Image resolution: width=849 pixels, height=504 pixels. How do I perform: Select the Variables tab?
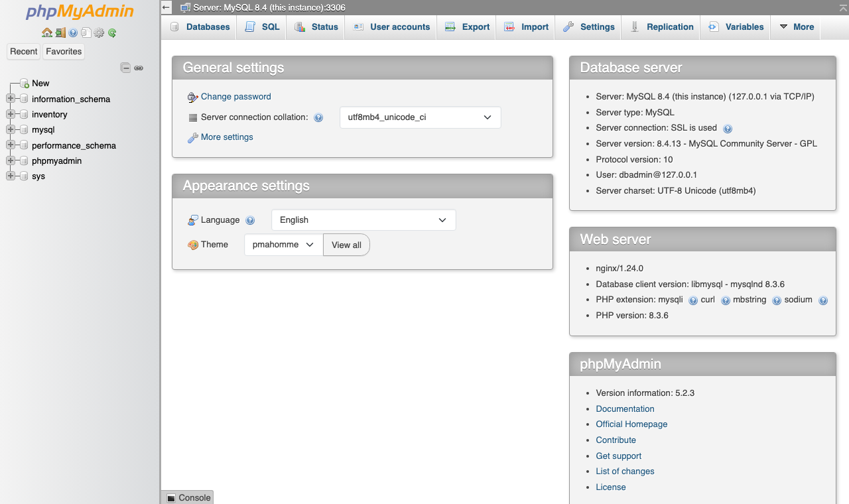(x=736, y=27)
